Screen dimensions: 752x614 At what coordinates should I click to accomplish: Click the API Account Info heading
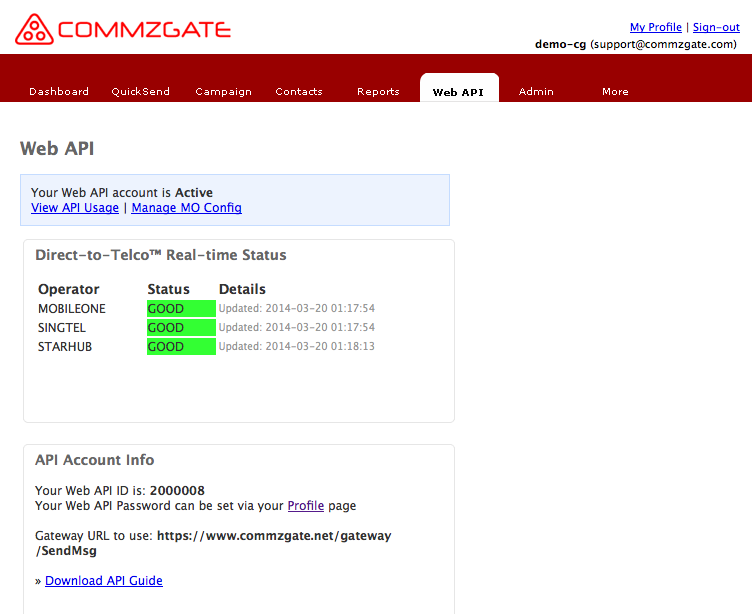(x=94, y=460)
